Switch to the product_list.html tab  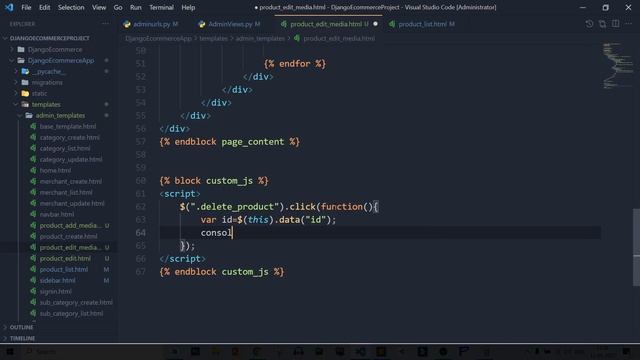click(423, 24)
